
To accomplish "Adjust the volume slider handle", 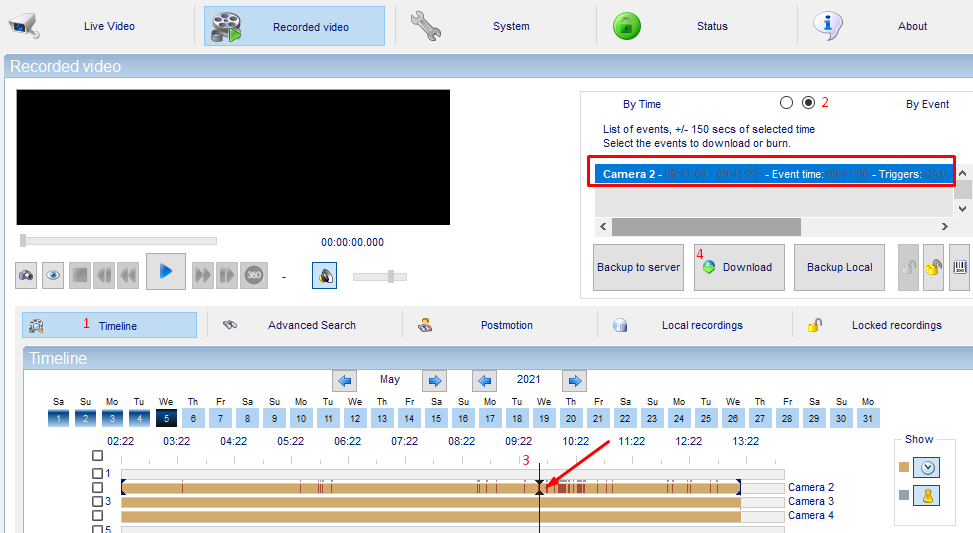I will 391,277.
